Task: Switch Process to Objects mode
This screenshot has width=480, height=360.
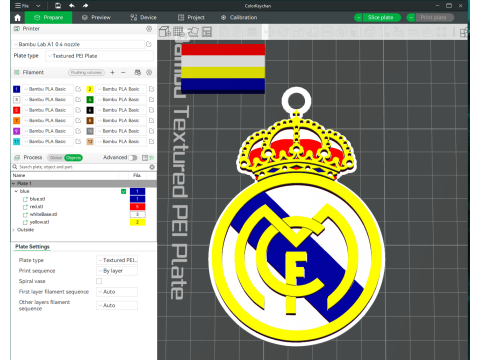Action: point(73,158)
